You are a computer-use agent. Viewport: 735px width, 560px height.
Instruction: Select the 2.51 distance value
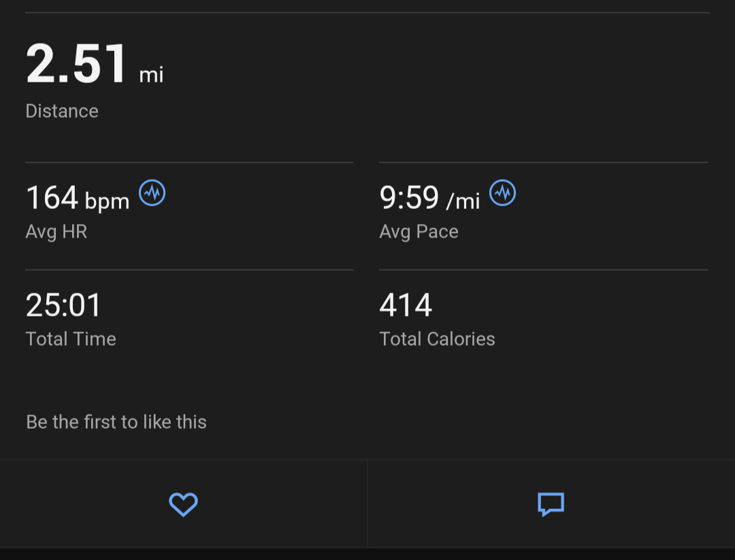77,64
